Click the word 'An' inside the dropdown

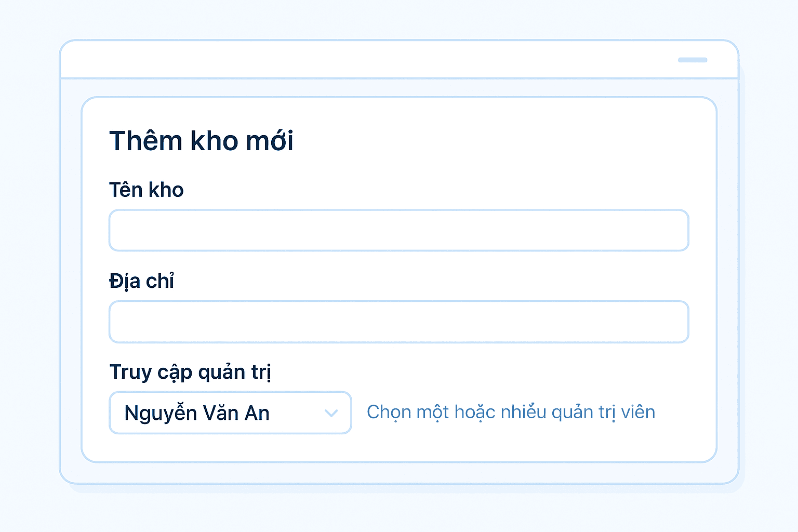point(257,413)
